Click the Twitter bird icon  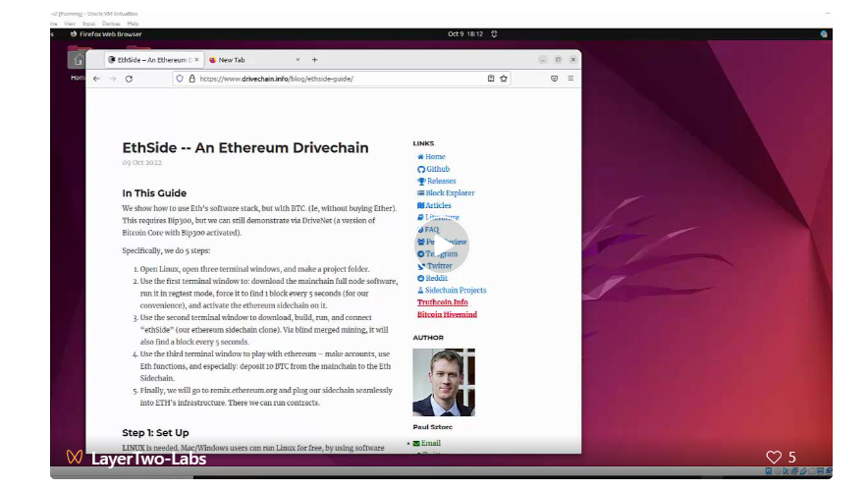421,266
